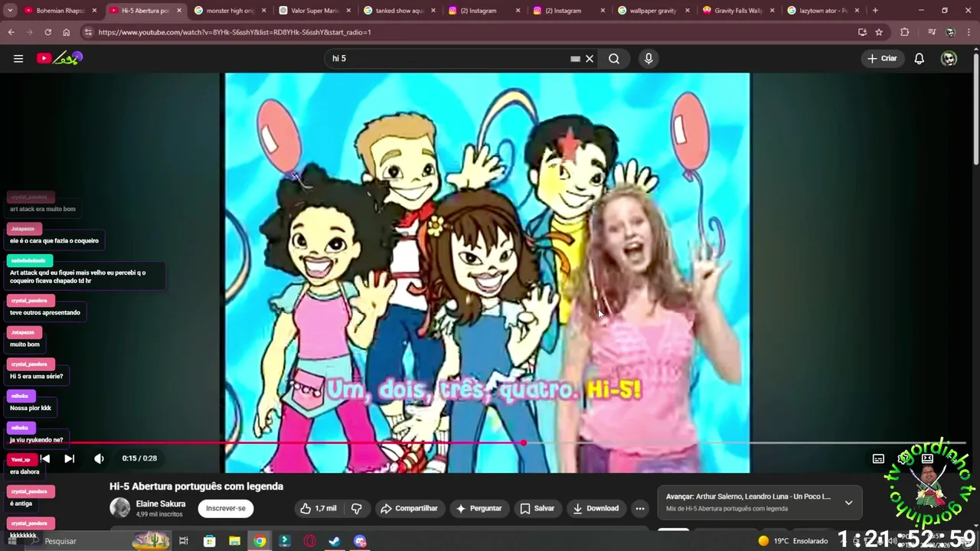Mute the video volume
Viewport: 980px width, 551px height.
tap(99, 458)
